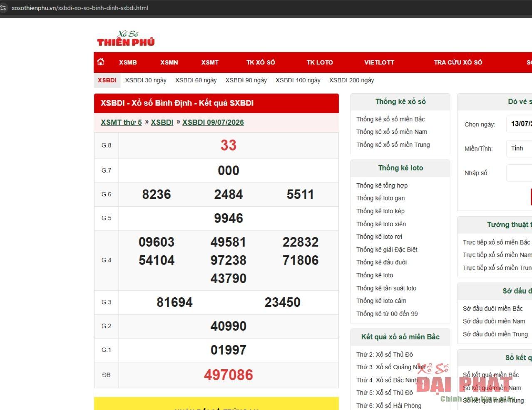Open Thống kê xổ số miền Nam
532x410 pixels.
click(392, 132)
